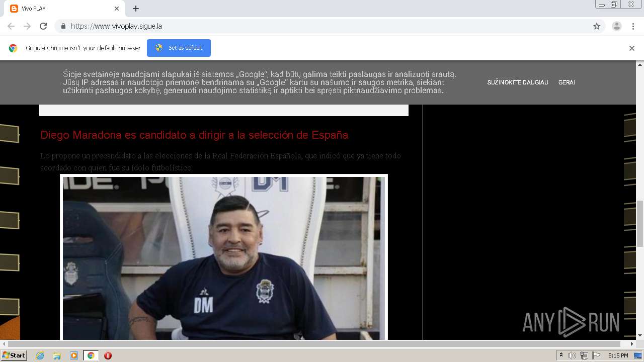Click the Chrome logo in infobar
Screen dimensions: 644x362
[x=13, y=48]
